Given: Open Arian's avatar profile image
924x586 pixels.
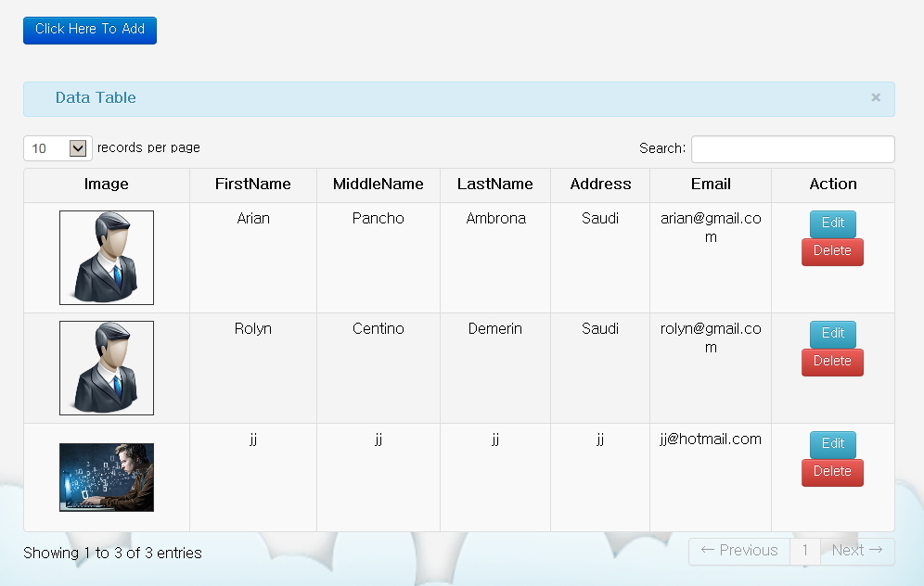Looking at the screenshot, I should pyautogui.click(x=107, y=258).
